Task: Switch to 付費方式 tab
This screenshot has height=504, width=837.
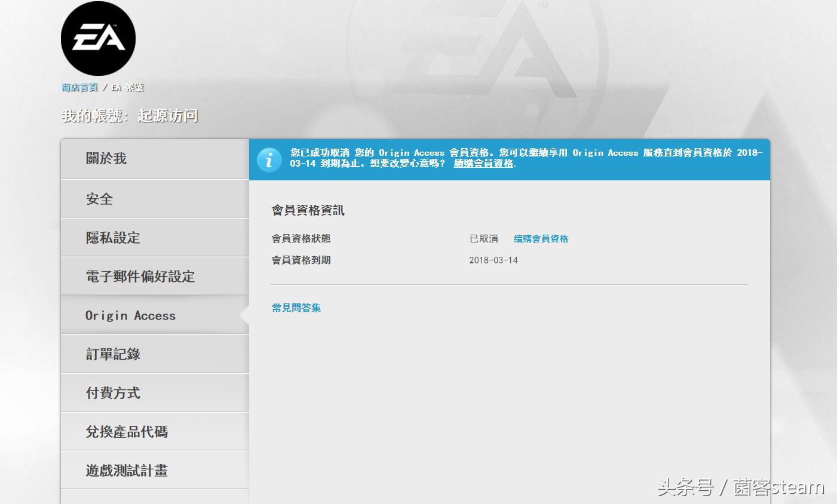Action: coord(155,393)
